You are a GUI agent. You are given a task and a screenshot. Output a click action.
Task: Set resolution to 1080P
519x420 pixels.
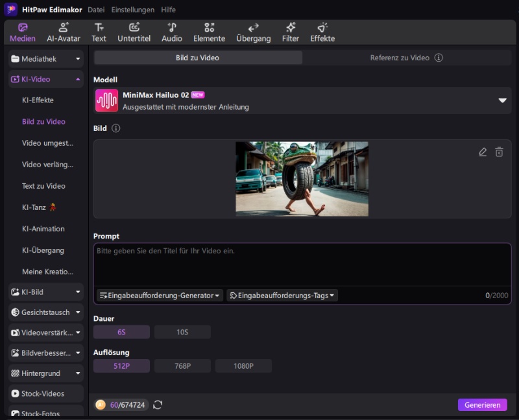[x=243, y=366]
